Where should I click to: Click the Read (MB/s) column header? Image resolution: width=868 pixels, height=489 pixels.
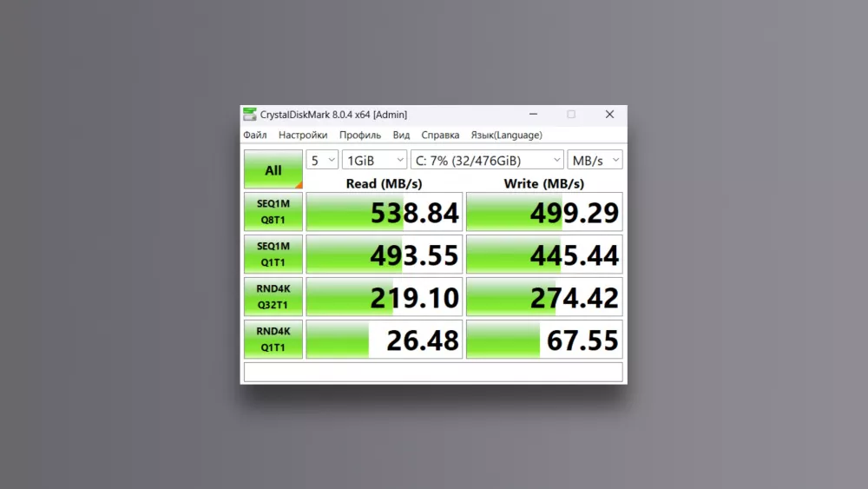385,183
